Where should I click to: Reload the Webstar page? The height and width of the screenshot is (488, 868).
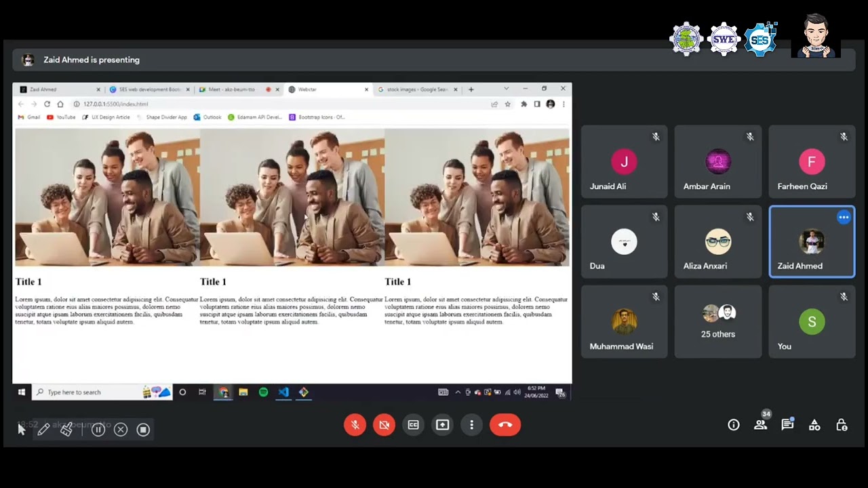click(x=47, y=104)
